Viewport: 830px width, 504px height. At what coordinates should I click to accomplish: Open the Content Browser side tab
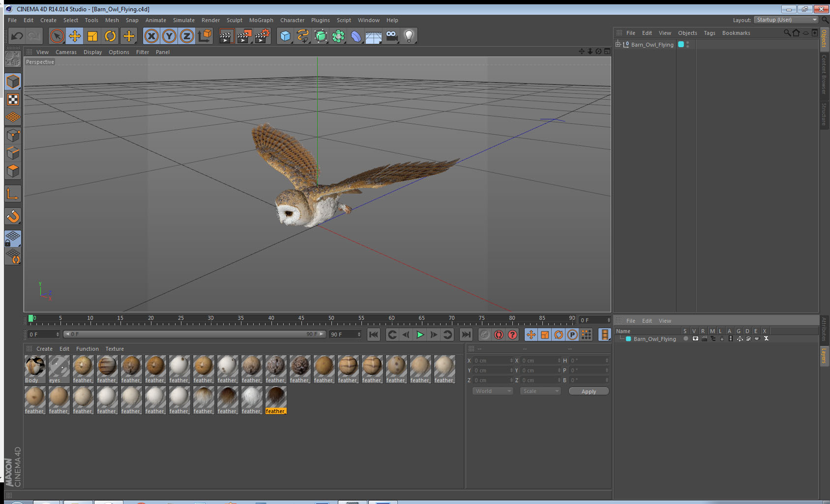[824, 74]
